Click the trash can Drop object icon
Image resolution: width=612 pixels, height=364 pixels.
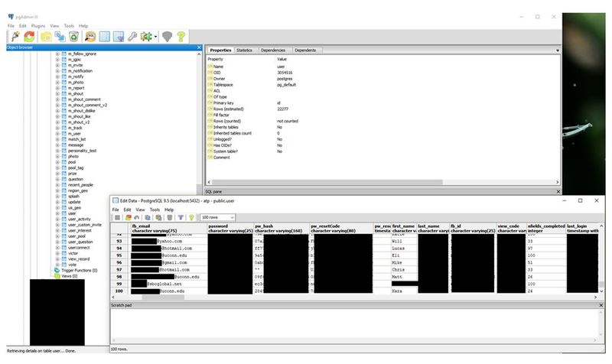coord(73,36)
